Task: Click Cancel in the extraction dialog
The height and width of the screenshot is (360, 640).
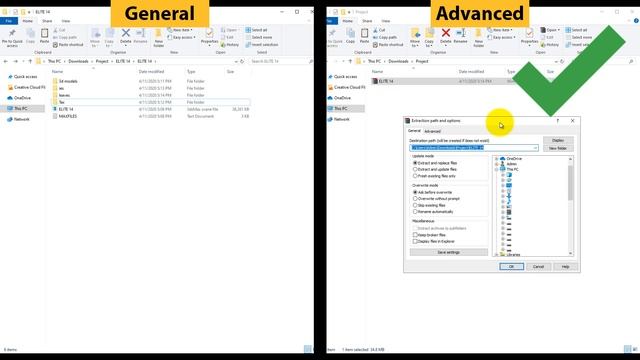Action: click(x=538, y=267)
